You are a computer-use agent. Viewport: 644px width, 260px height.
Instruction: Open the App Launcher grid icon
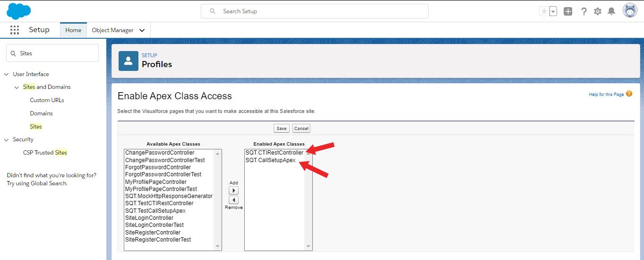(x=15, y=30)
